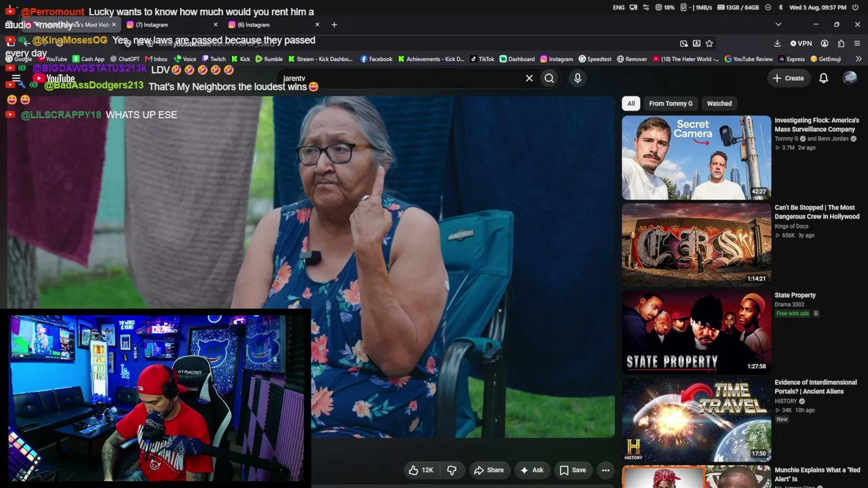
Task: Start voice search with microphone
Action: click(x=578, y=78)
